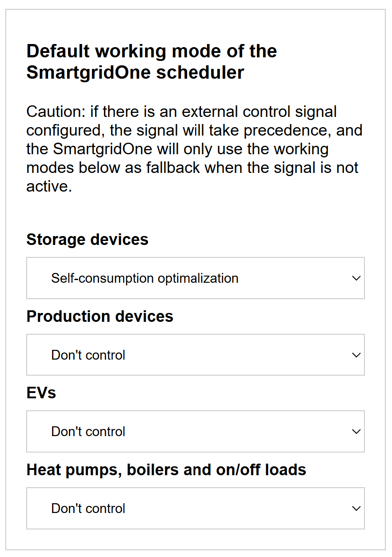Screen dimensions: 392x557
Task: Select the 'Self-consumption optimalization' value text
Action: click(145, 278)
